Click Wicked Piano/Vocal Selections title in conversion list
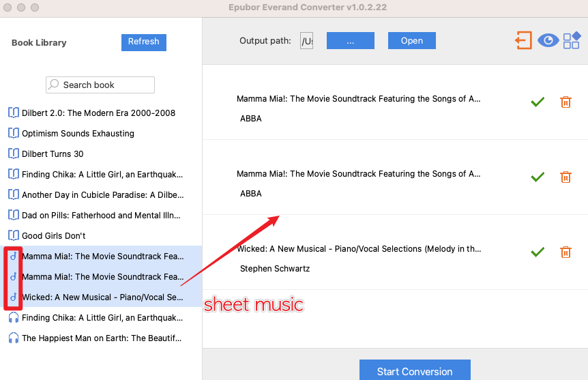This screenshot has height=380, width=588. 359,249
